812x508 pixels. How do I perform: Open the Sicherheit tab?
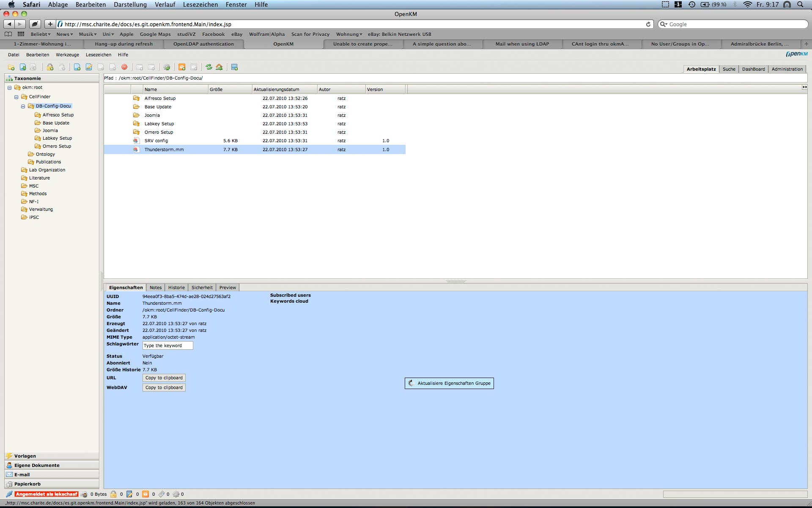202,287
